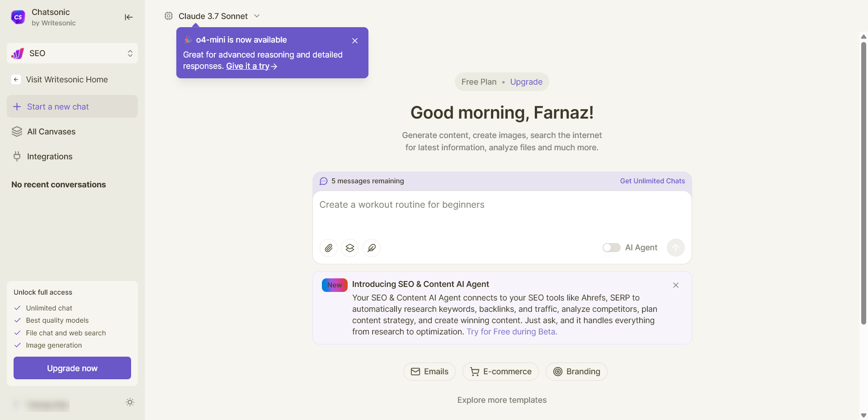Click the back arrow beside Visit Writesonic Home

click(16, 80)
